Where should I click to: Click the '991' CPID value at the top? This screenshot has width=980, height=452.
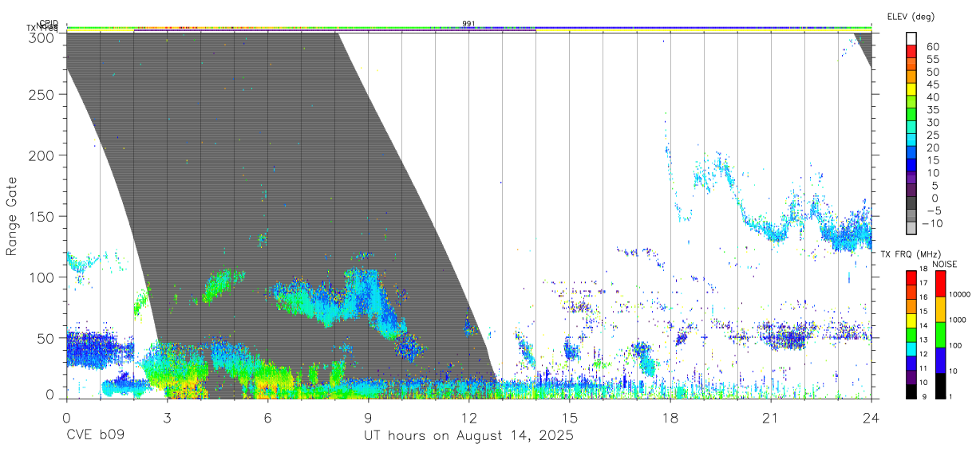click(x=468, y=24)
